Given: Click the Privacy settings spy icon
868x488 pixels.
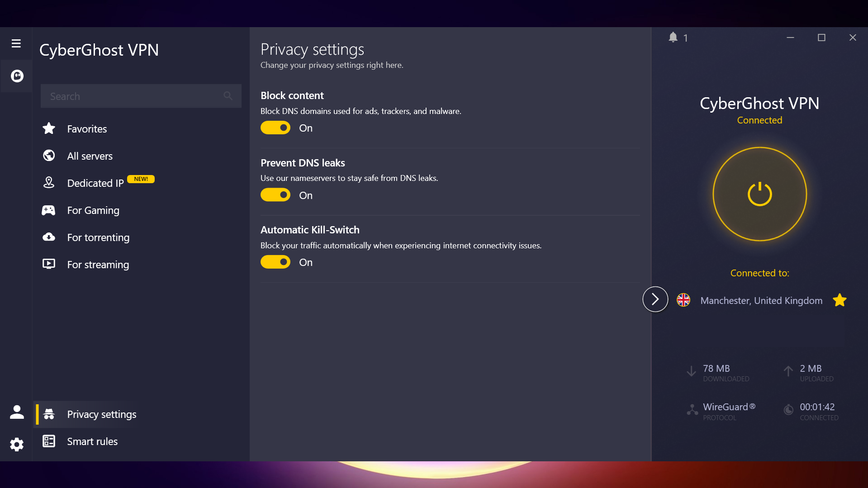Looking at the screenshot, I should tap(49, 414).
